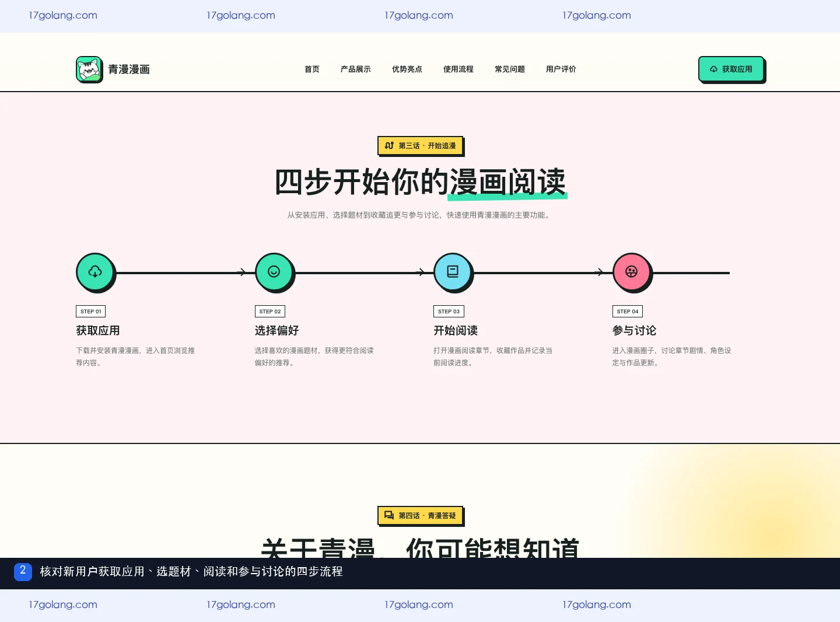Click the 获取应用 step heading

tap(98, 330)
